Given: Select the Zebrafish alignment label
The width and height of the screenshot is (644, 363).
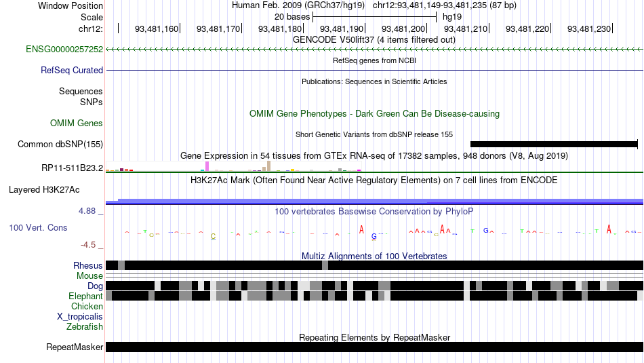Looking at the screenshot, I should [x=85, y=327].
